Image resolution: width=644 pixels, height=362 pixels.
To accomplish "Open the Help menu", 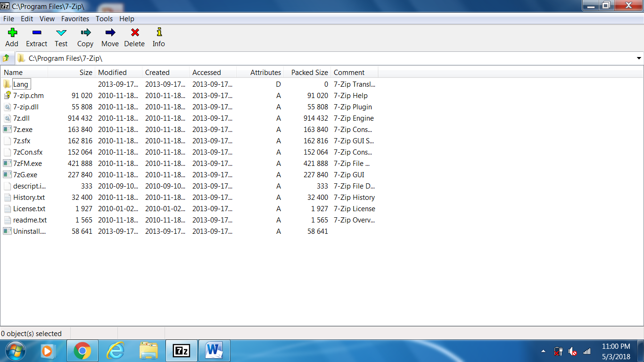I will [x=127, y=19].
